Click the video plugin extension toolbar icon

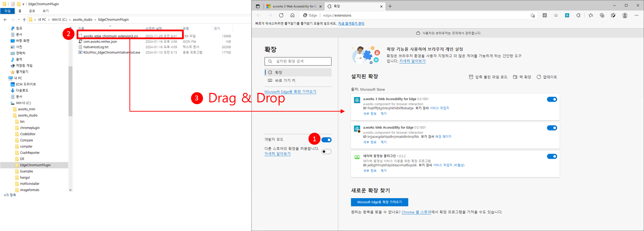556,15
